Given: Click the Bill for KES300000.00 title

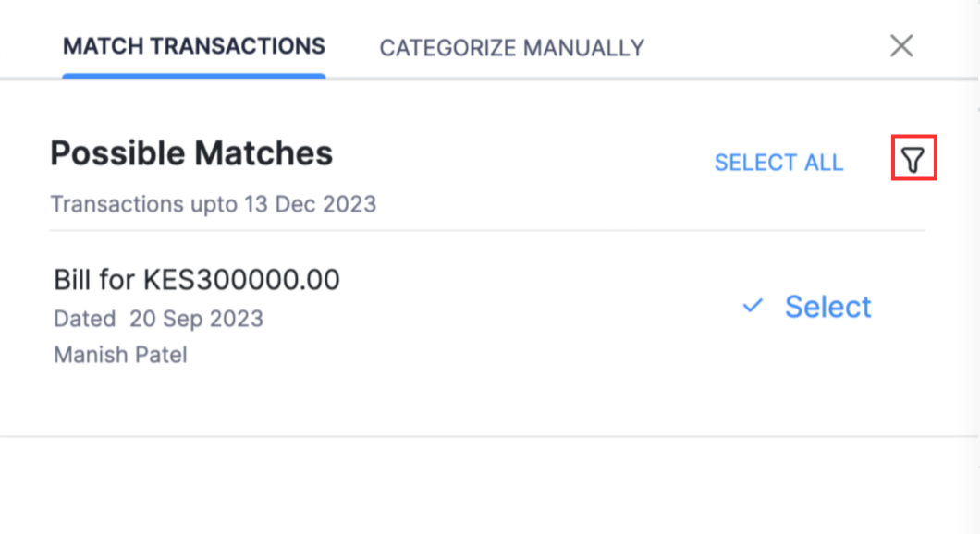Looking at the screenshot, I should 197,279.
